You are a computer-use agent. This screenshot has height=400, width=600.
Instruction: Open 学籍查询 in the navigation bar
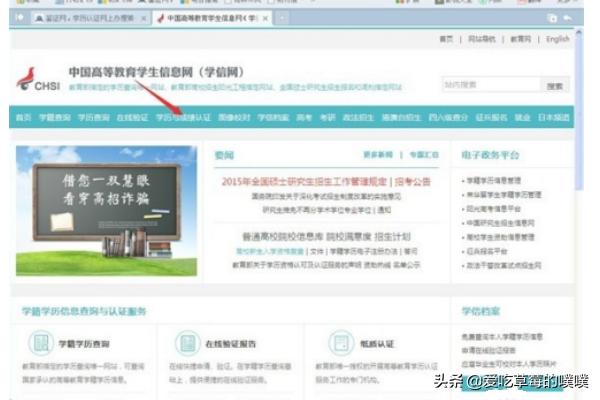54,117
